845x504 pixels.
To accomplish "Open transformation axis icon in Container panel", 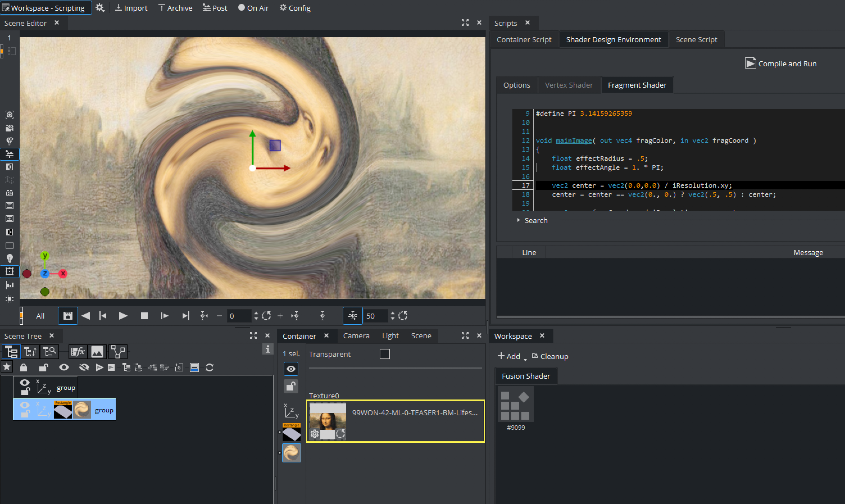I will tap(291, 411).
